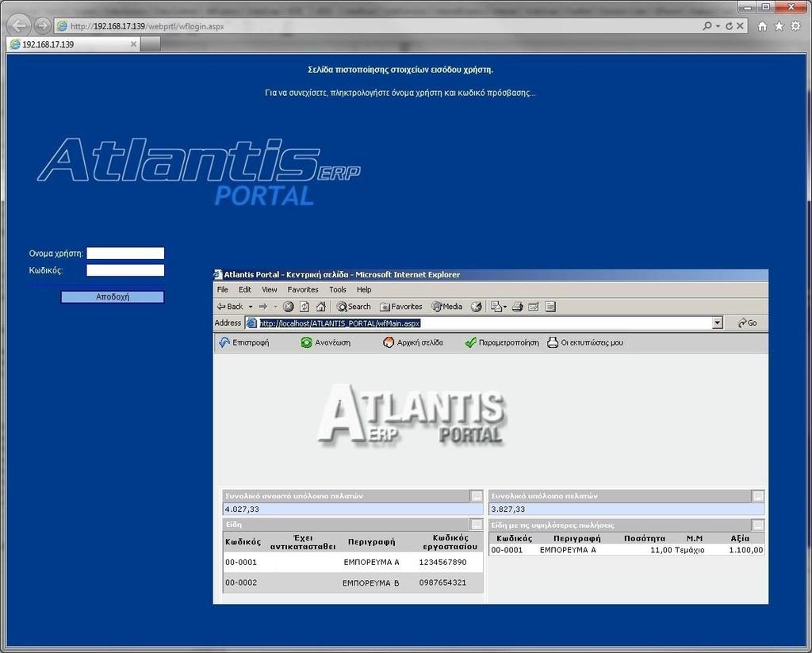The height and width of the screenshot is (653, 812).
Task: Close the 192.168.17.139 tab
Action: click(133, 44)
